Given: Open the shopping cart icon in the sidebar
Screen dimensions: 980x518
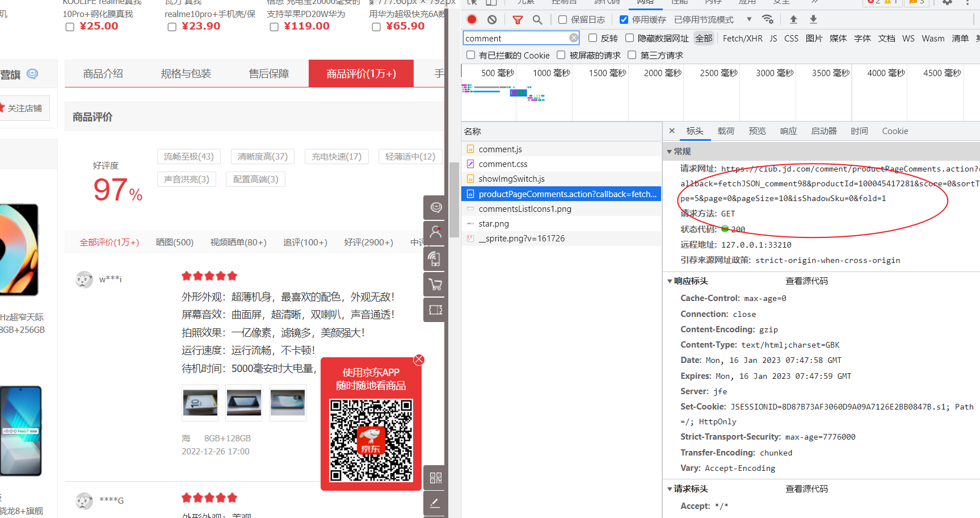Looking at the screenshot, I should coord(434,284).
